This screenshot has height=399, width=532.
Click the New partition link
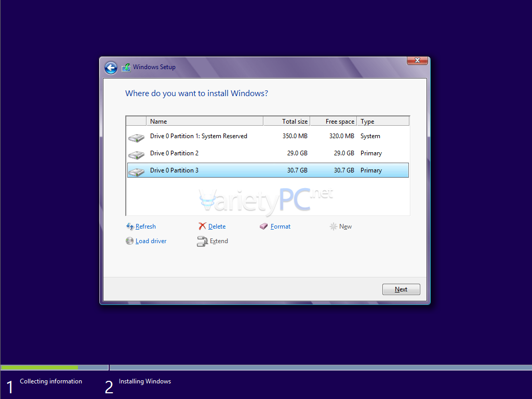[x=345, y=227]
